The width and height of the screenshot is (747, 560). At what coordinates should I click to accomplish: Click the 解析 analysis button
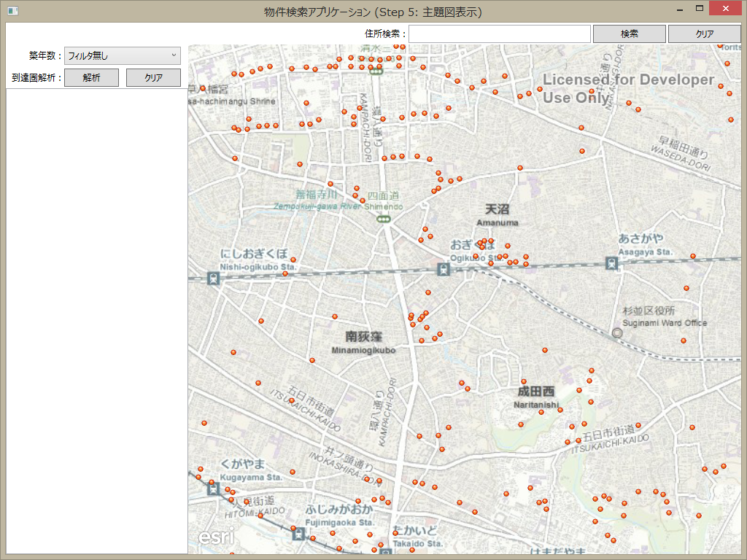click(x=91, y=77)
